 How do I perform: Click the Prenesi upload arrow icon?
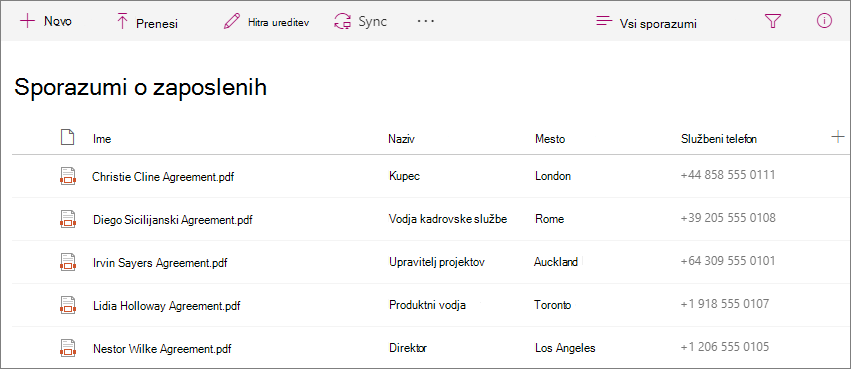tap(122, 22)
